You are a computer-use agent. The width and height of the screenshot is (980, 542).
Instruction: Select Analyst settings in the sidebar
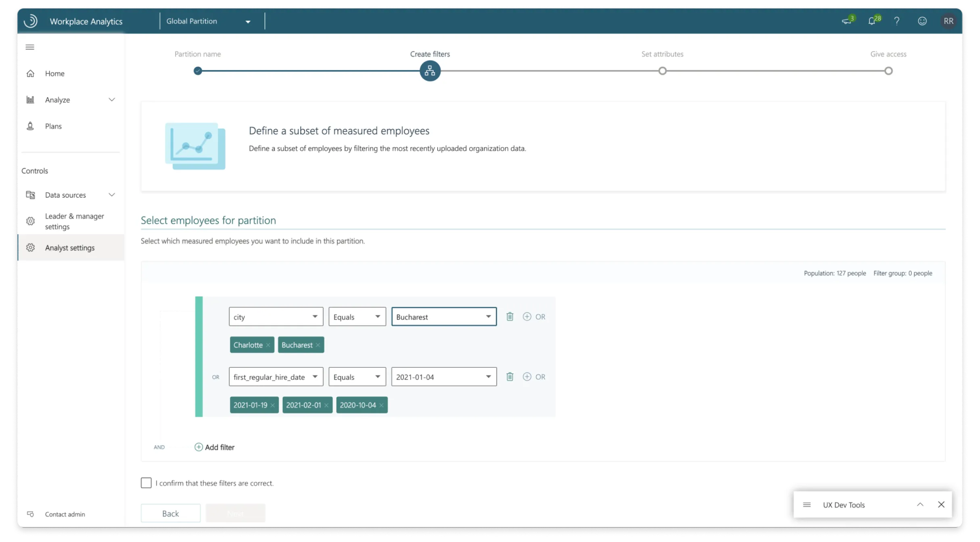[x=70, y=248]
